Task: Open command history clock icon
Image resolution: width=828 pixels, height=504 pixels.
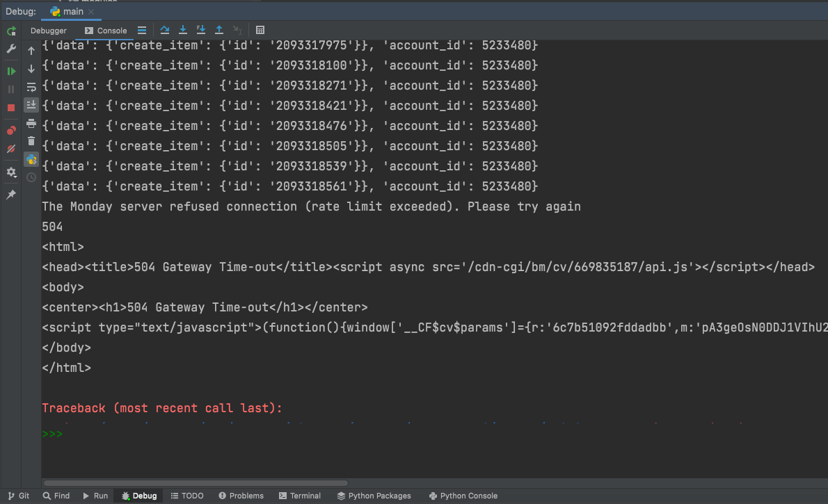Action: [31, 177]
